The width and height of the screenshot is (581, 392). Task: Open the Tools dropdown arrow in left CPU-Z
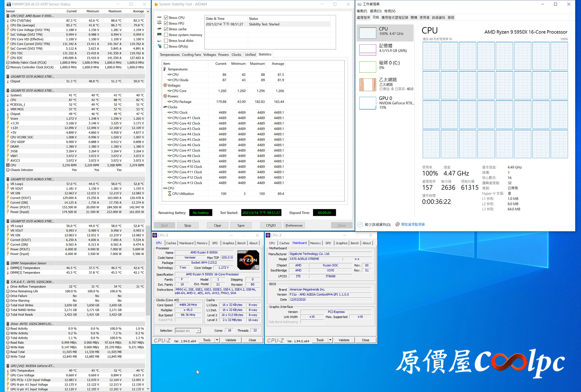217,340
